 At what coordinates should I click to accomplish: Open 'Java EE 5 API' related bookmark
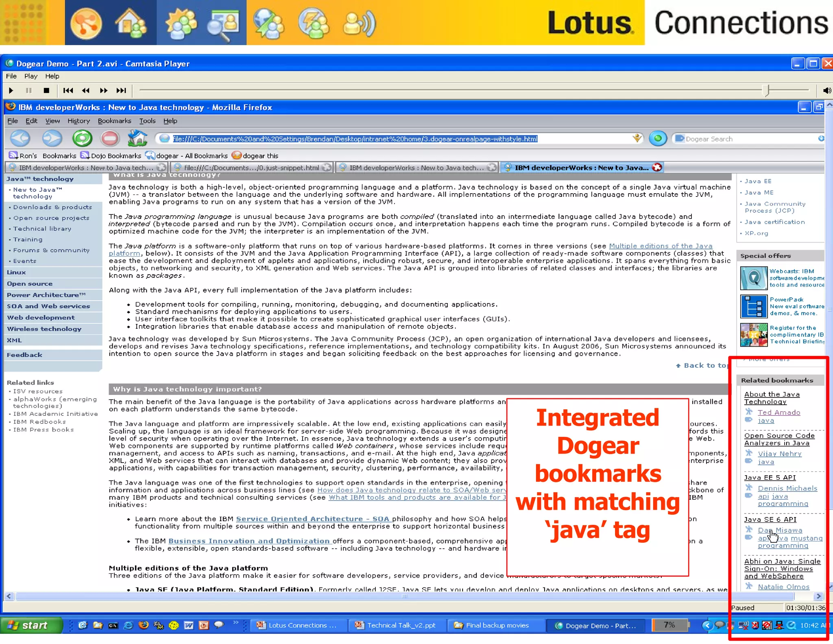[770, 478]
